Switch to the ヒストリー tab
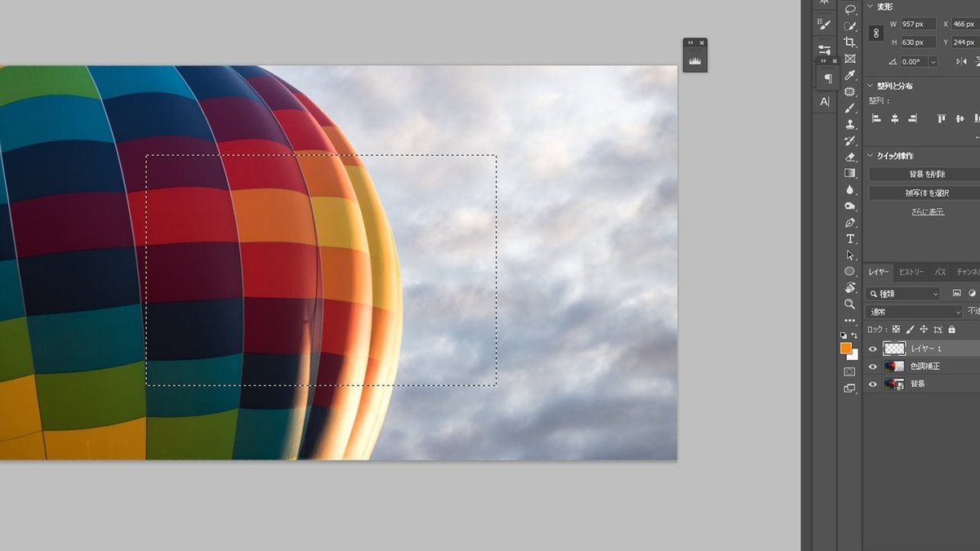This screenshot has height=551, width=980. point(911,272)
